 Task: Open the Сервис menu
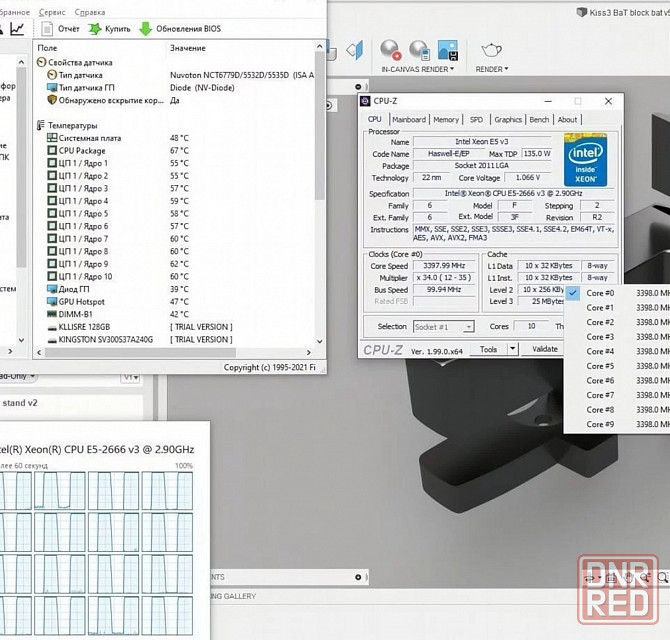[x=52, y=11]
